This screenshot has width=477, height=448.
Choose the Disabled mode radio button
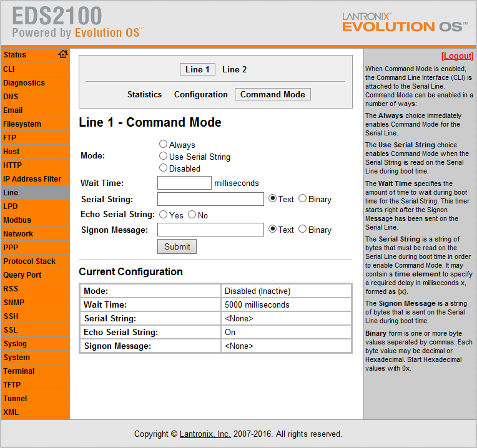[163, 168]
